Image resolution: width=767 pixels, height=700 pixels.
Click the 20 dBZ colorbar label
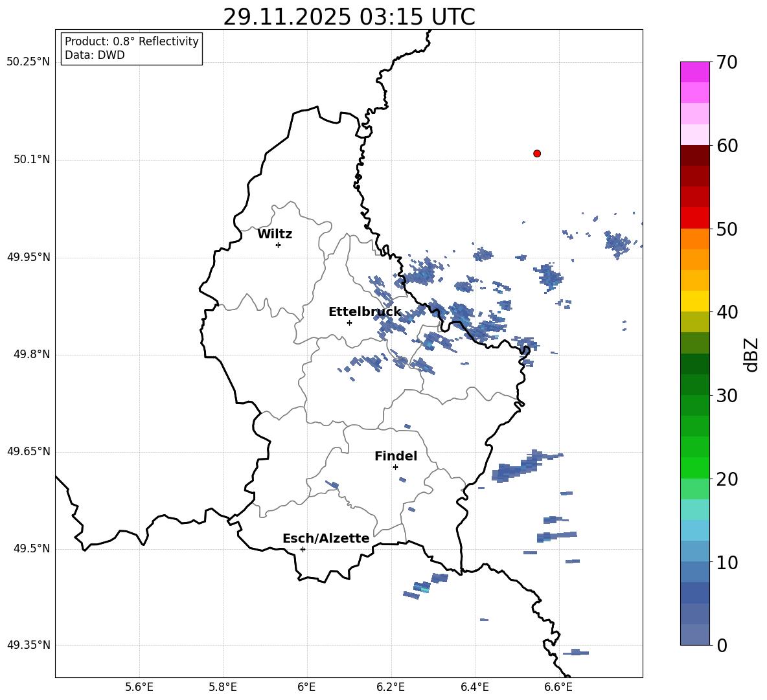(727, 479)
